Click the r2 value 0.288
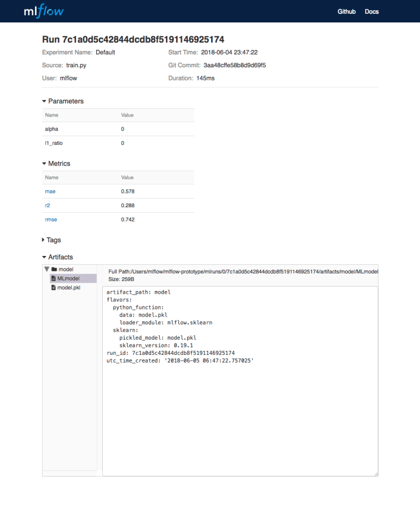The image size is (420, 507). (128, 205)
